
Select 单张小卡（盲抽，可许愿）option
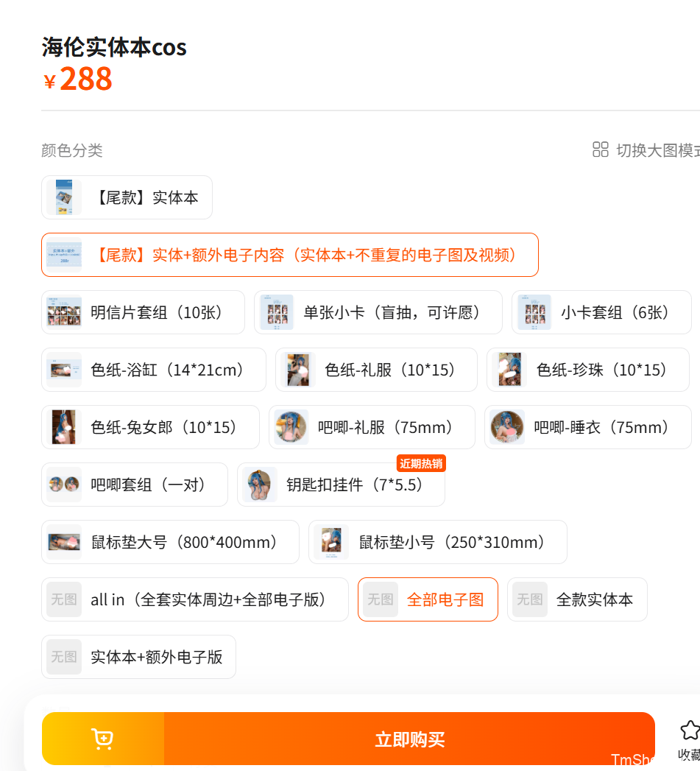pyautogui.click(x=378, y=312)
